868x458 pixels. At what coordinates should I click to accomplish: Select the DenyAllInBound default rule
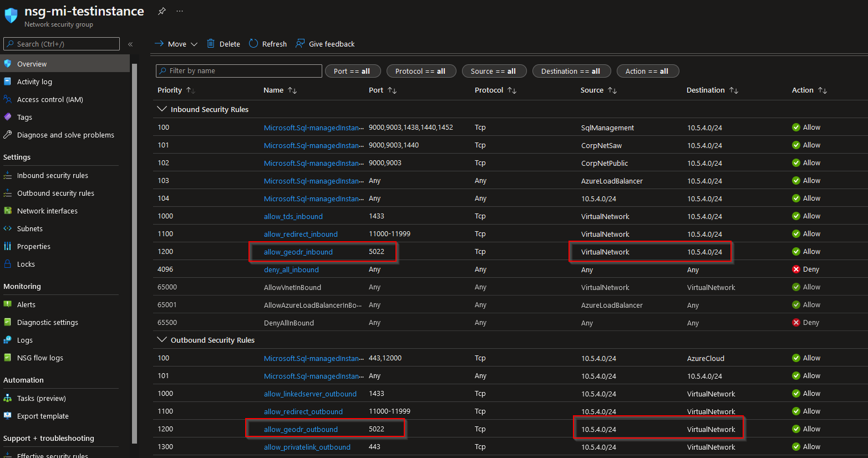(289, 323)
